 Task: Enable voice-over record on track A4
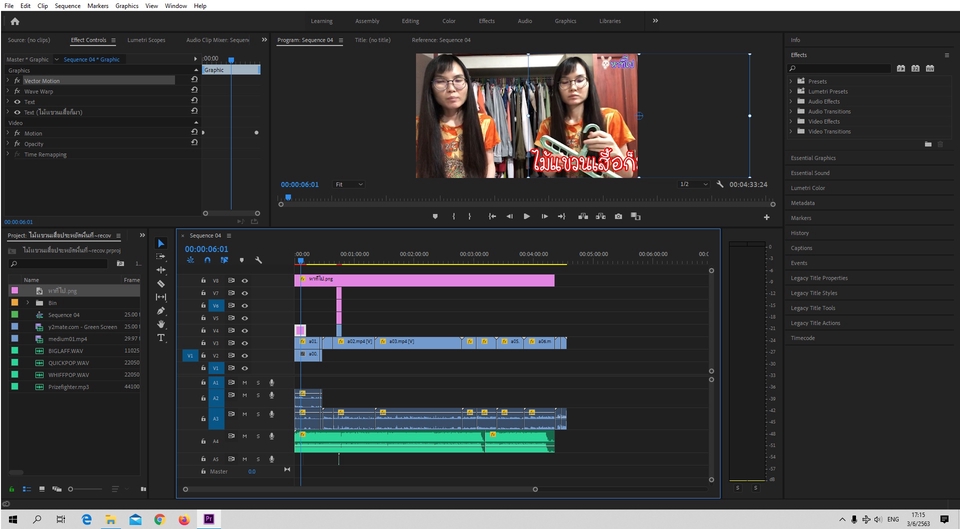(271, 437)
